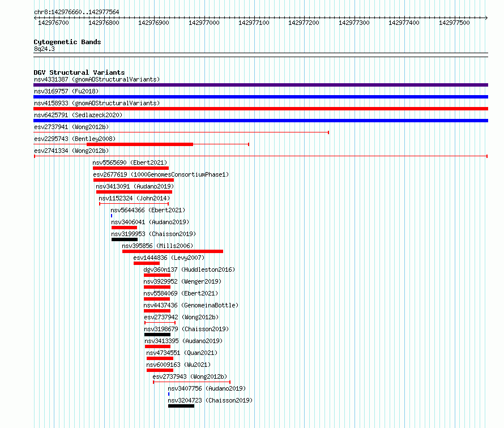Select the black bar under nsv3199953 Chaisson2019

tap(125, 239)
